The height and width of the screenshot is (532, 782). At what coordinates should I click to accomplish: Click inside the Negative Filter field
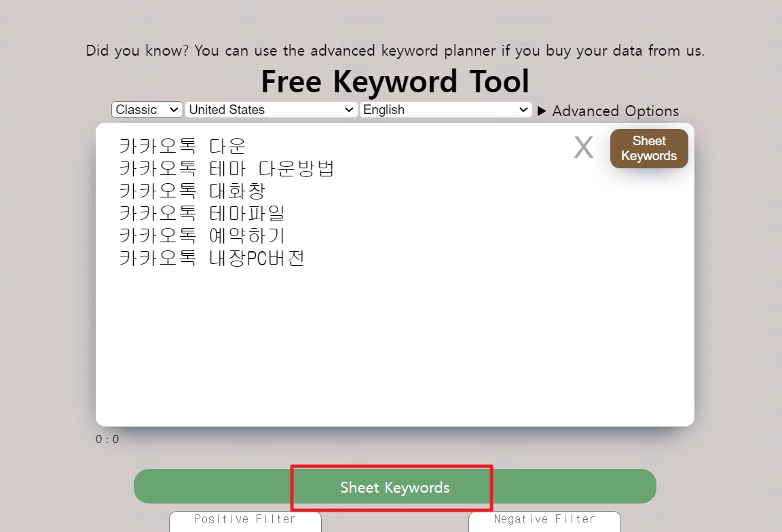545,520
